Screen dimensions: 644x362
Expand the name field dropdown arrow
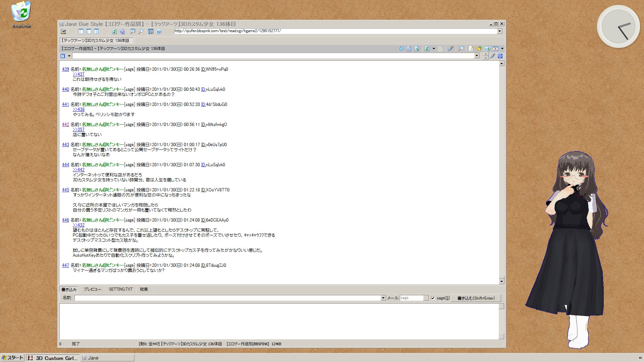(383, 298)
